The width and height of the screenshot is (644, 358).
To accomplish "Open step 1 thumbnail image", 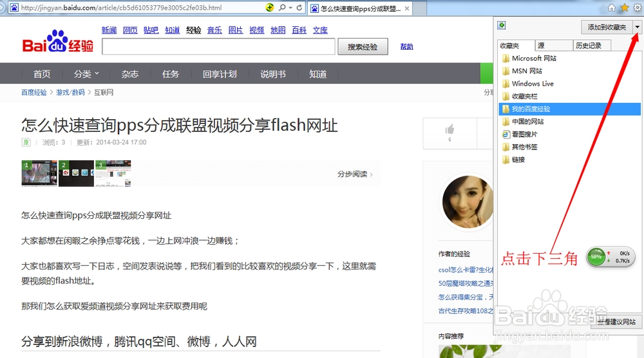I will coord(39,173).
